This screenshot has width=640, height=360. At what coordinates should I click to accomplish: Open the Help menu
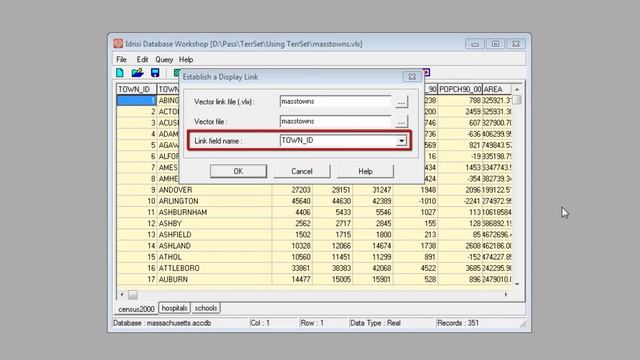coord(186,60)
